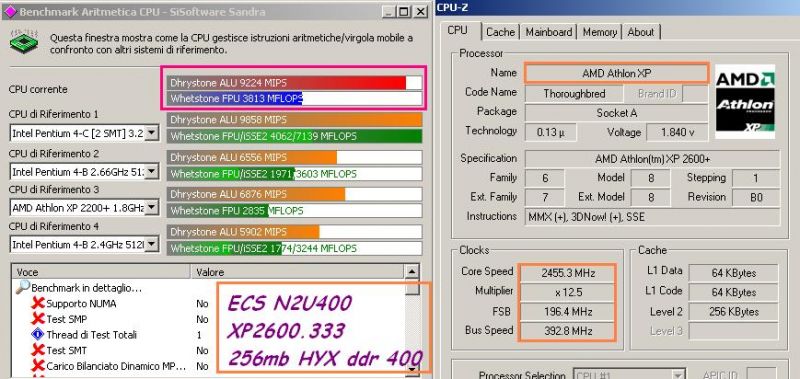
Task: Open the About tab in CPU-Z
Action: [641, 32]
